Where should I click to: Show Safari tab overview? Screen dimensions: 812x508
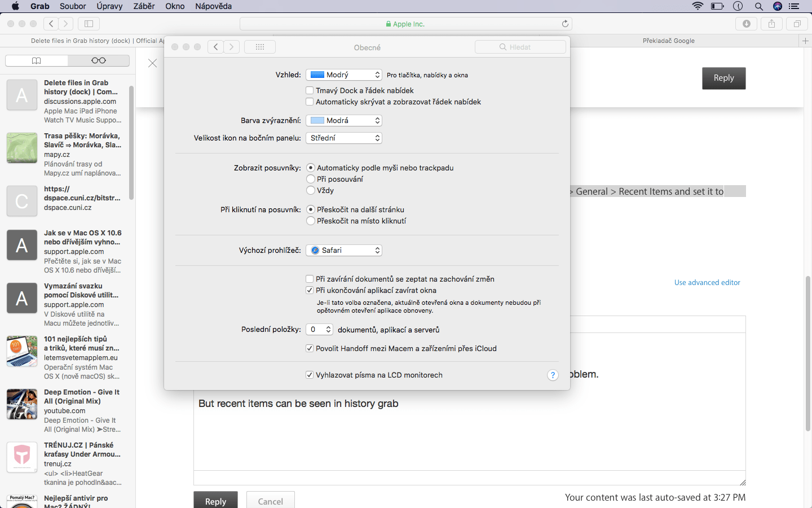pyautogui.click(x=797, y=24)
